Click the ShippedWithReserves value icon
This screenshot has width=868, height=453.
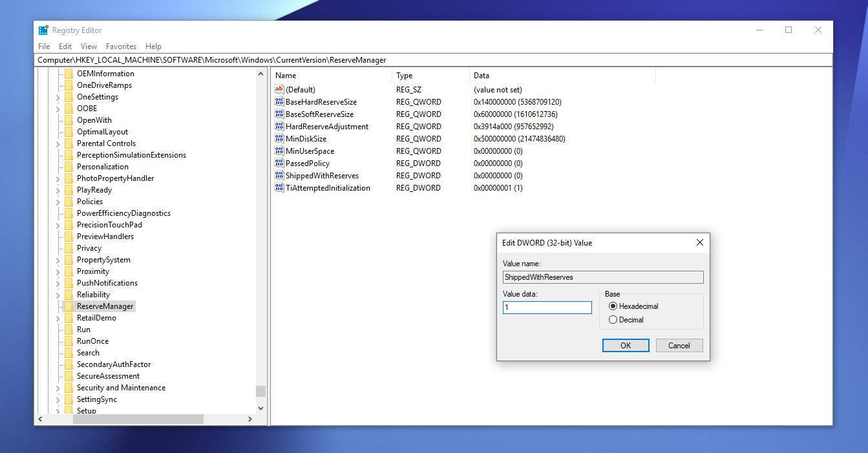tap(279, 176)
